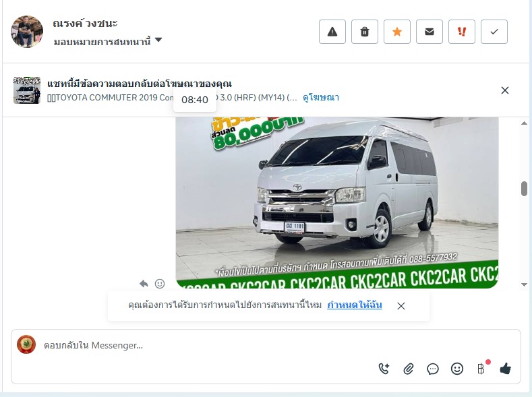Send a thumbs-up like
This screenshot has height=397, width=532.
(506, 368)
